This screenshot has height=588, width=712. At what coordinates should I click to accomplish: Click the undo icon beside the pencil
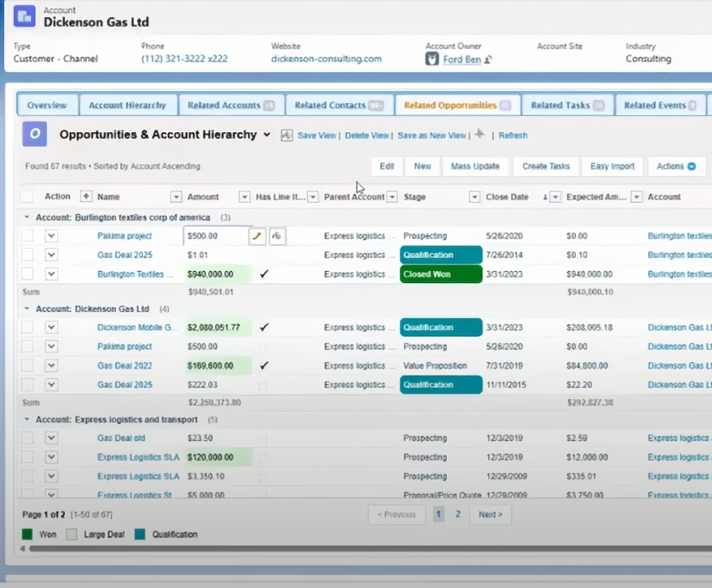(x=277, y=236)
